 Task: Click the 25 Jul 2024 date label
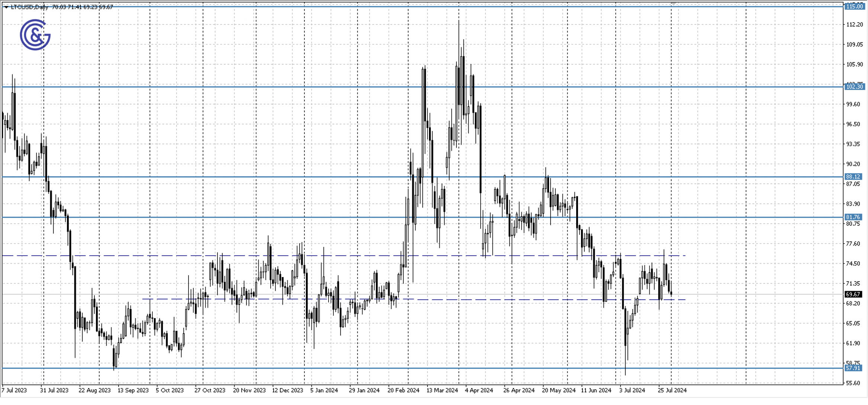tap(672, 390)
